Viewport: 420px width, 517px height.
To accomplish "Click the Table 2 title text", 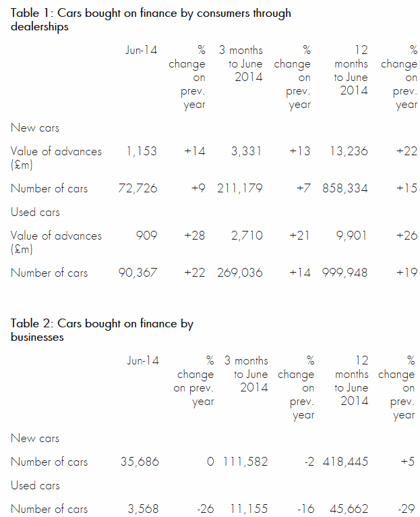I will [102, 330].
